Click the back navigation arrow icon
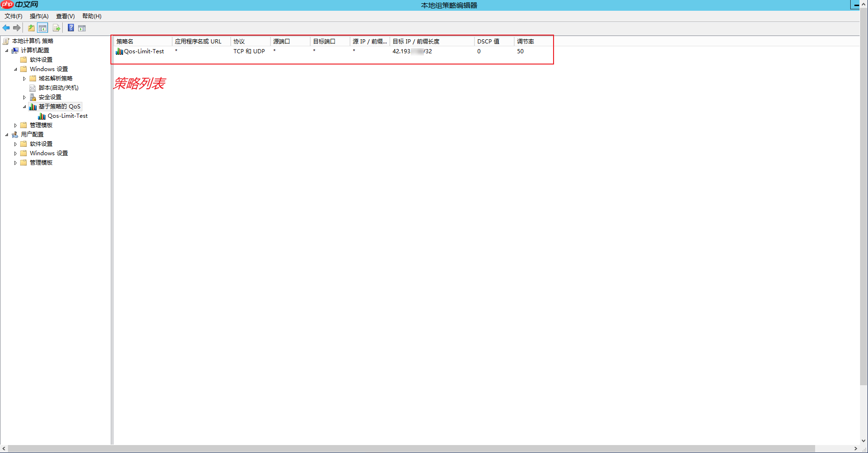This screenshot has height=453, width=868. coord(6,28)
